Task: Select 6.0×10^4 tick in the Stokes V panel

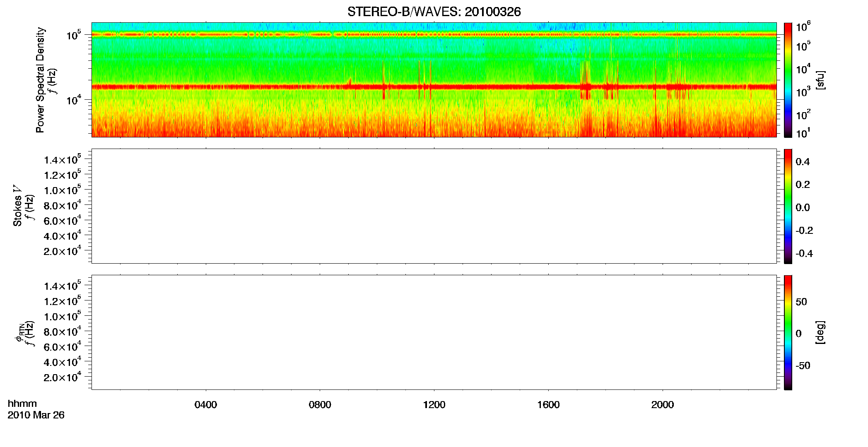Action: click(63, 221)
